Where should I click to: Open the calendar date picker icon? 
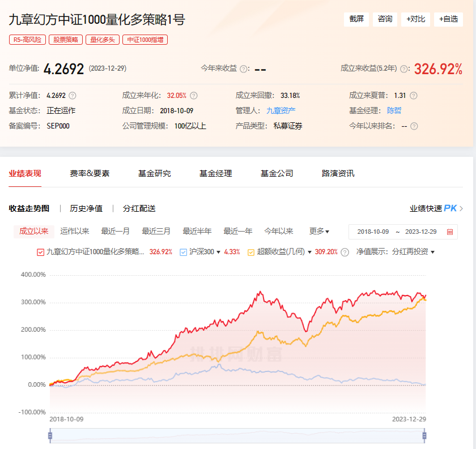pyautogui.click(x=450, y=232)
